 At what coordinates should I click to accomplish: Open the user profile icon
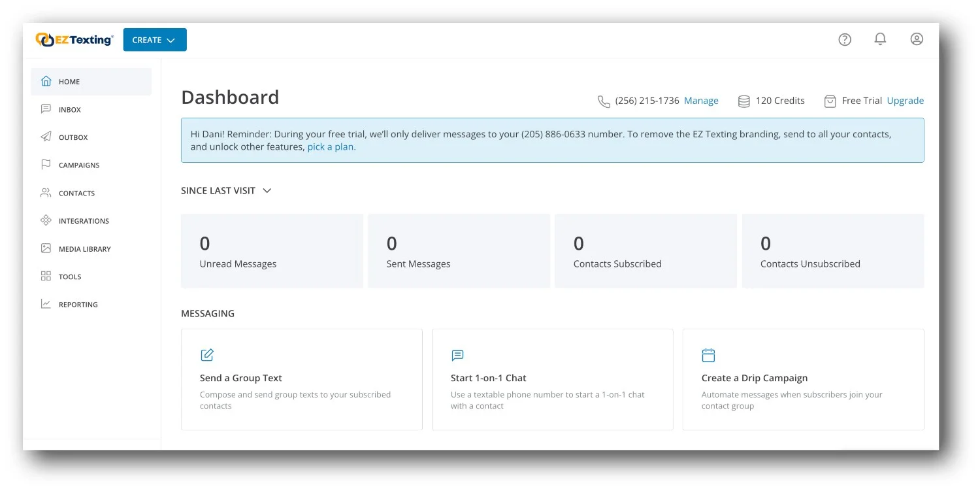tap(917, 39)
